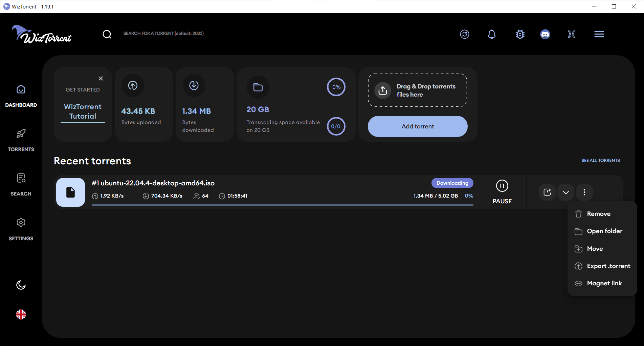This screenshot has height=346, width=644.
Task: Close the WizTorrent window
Action: 634,6
